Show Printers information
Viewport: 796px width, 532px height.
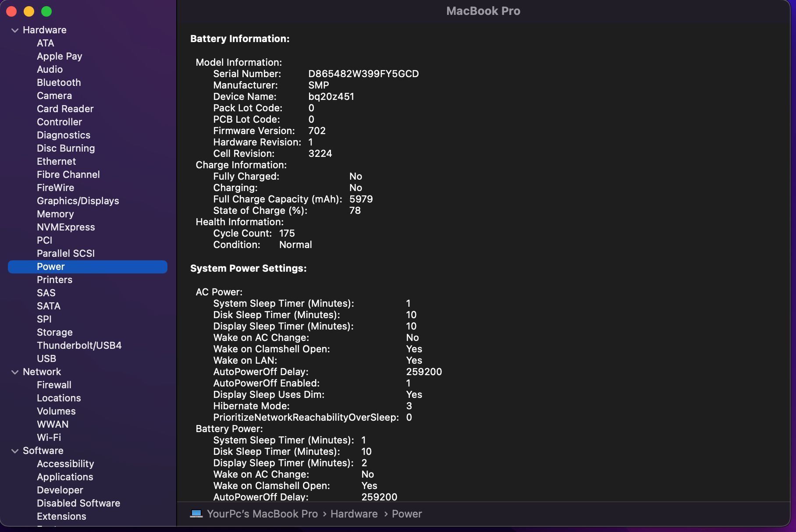[55, 280]
